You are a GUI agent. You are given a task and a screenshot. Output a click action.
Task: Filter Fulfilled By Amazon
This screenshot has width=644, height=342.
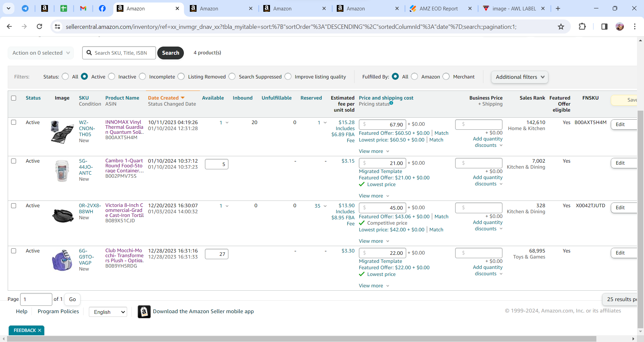pyautogui.click(x=415, y=76)
